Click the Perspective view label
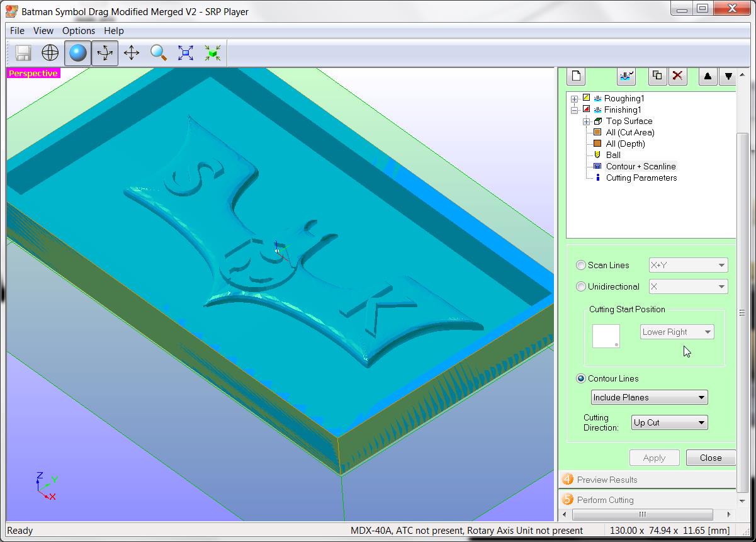 point(33,73)
